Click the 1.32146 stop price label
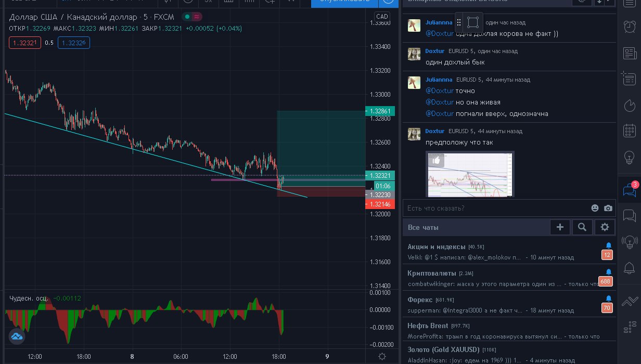Image resolution: width=641 pixels, height=364 pixels. [380, 204]
